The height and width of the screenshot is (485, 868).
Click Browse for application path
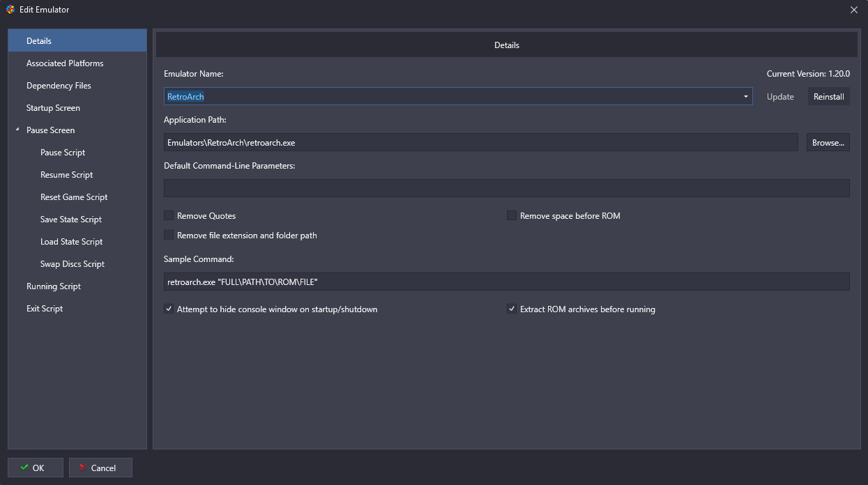[x=828, y=142]
